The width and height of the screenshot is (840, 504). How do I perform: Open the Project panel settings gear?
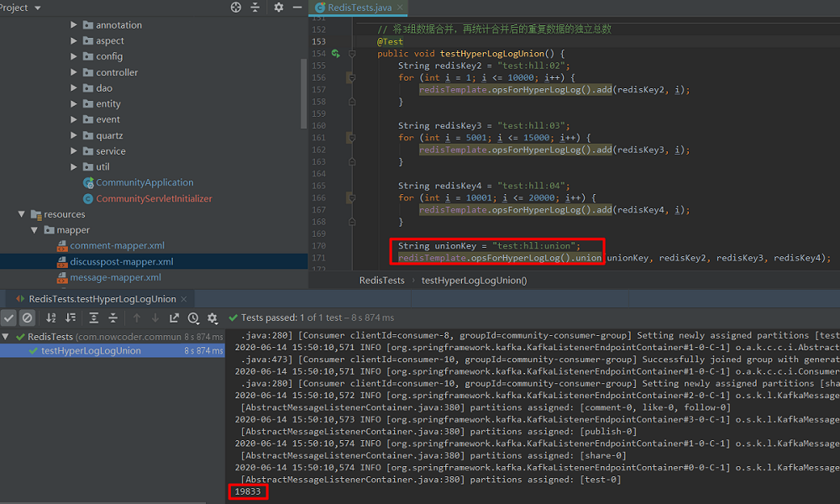(279, 8)
